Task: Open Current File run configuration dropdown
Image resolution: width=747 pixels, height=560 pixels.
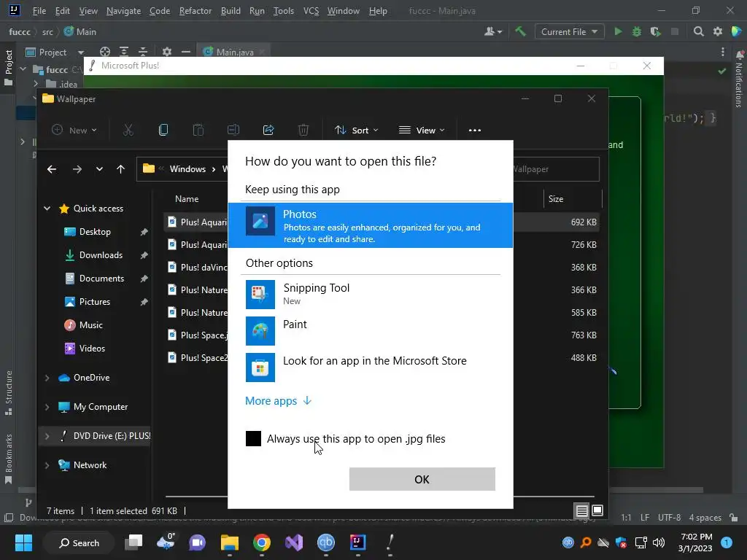Action: point(569,32)
